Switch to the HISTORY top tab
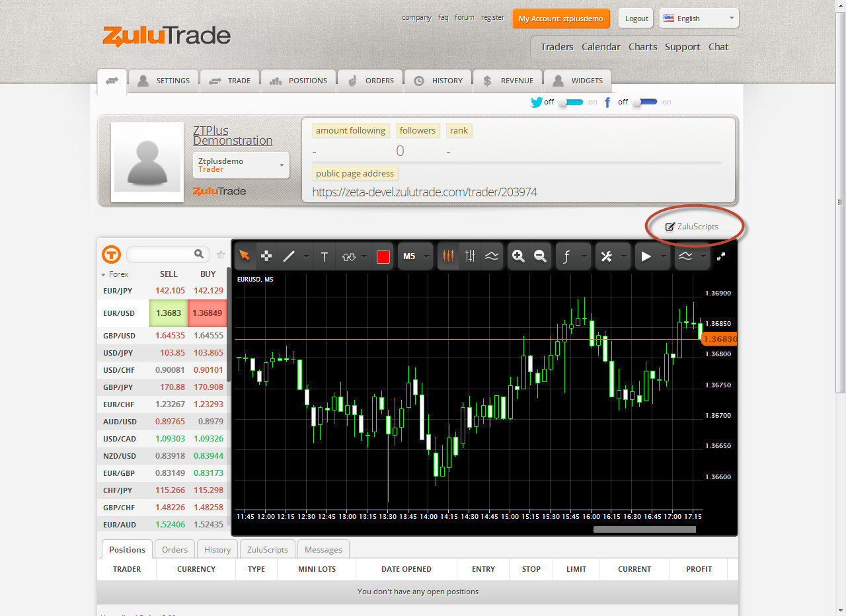846x616 pixels. (438, 81)
